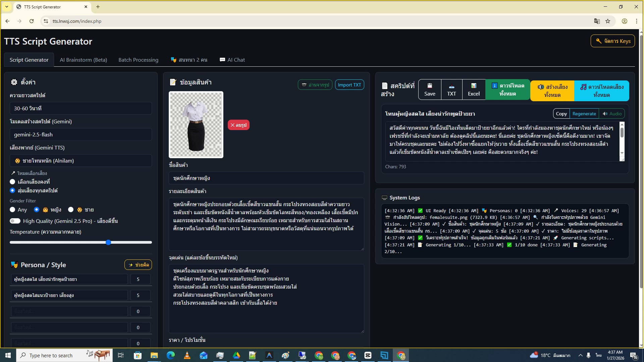Click the read from image camera button

click(315, 85)
